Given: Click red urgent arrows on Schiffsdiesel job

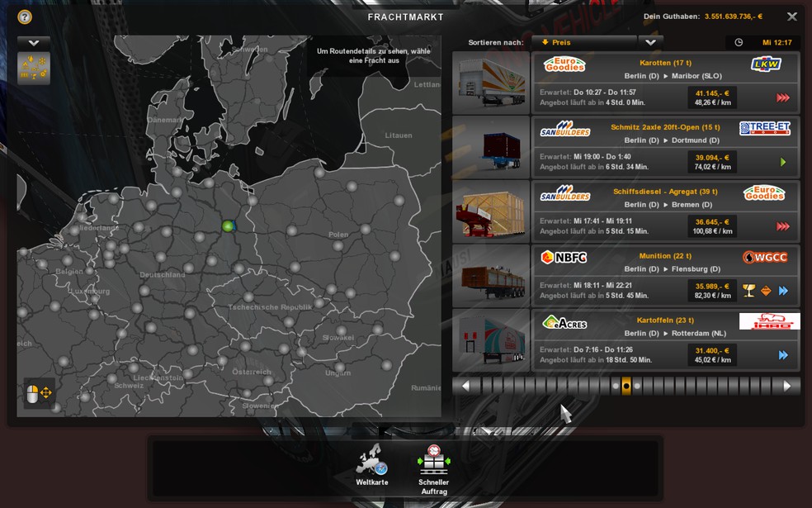Looking at the screenshot, I should pos(783,226).
